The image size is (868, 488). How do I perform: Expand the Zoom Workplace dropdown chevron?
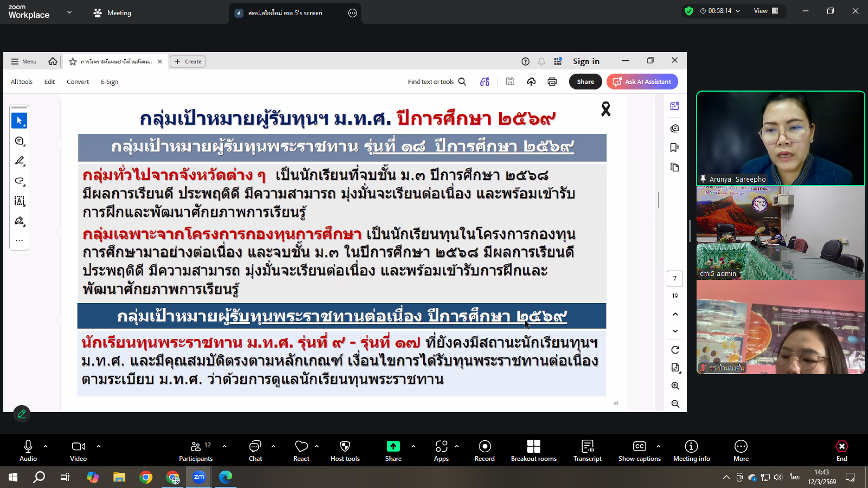pyautogui.click(x=69, y=12)
